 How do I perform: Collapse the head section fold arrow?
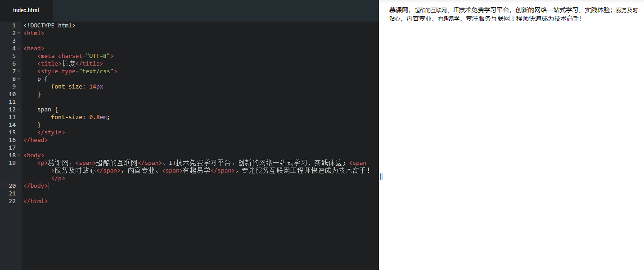(19, 48)
